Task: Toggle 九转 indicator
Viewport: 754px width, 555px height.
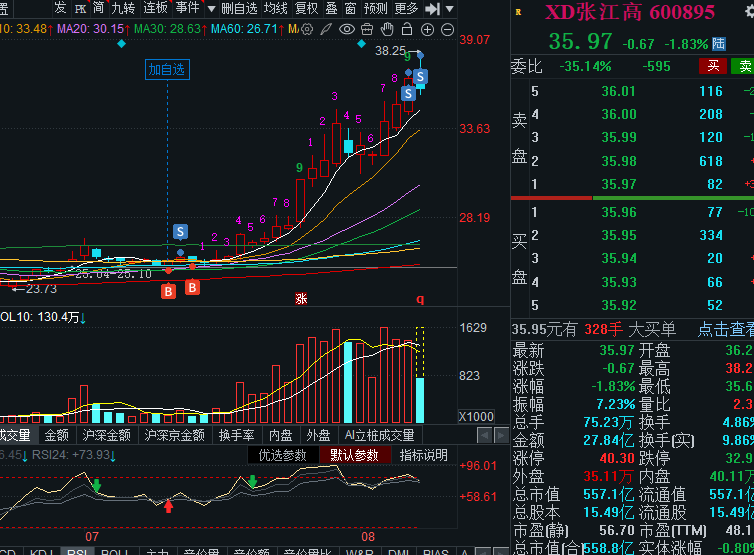Action: point(123,8)
